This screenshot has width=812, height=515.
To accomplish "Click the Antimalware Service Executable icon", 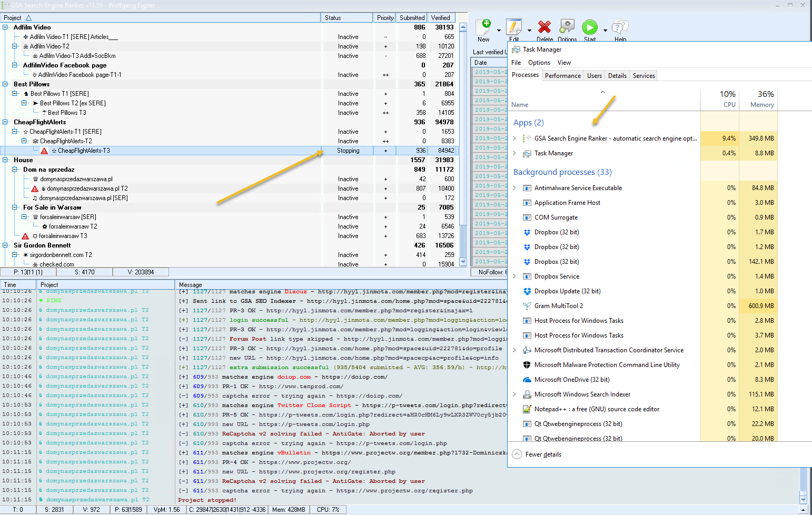I will point(527,188).
